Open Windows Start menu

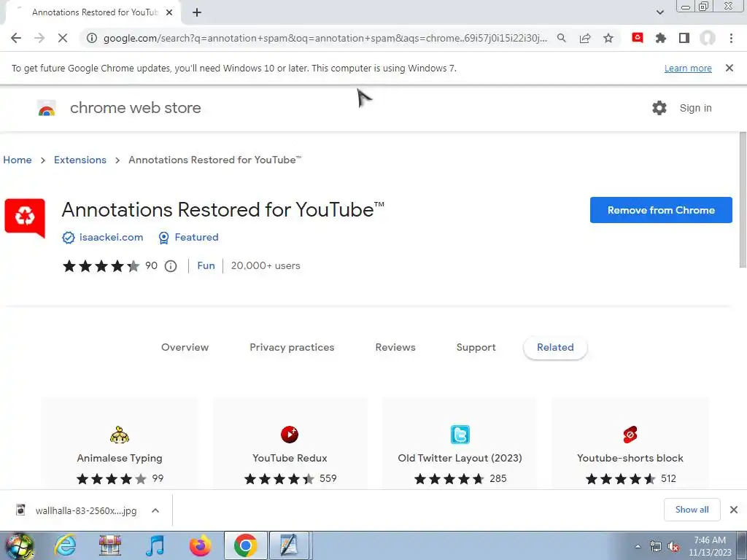(x=19, y=545)
